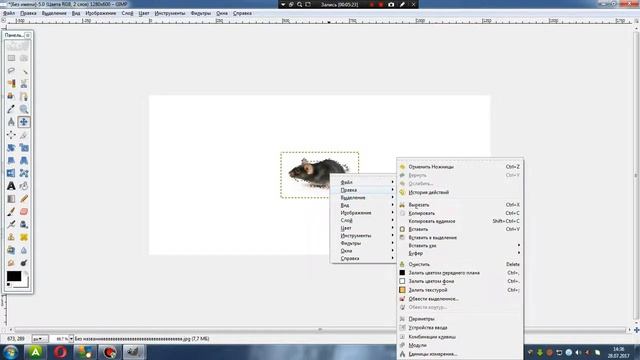Choose Залить цветом фона
The image size is (640, 360).
point(460,281)
